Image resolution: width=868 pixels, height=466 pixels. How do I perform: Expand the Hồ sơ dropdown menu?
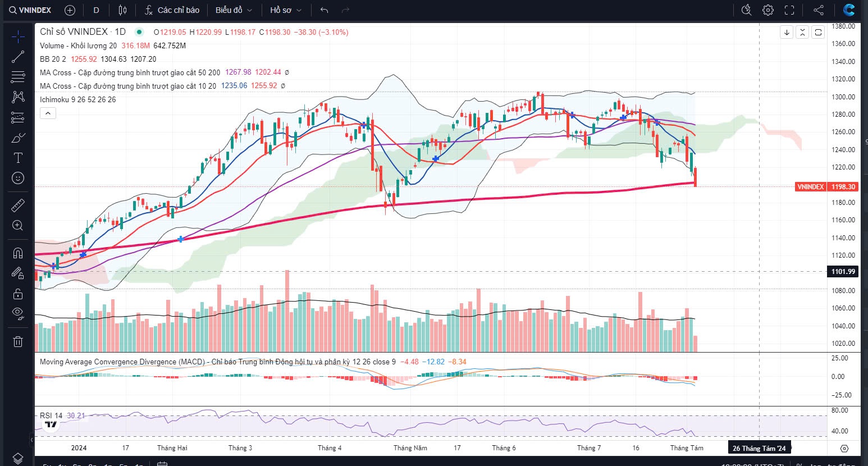click(285, 10)
